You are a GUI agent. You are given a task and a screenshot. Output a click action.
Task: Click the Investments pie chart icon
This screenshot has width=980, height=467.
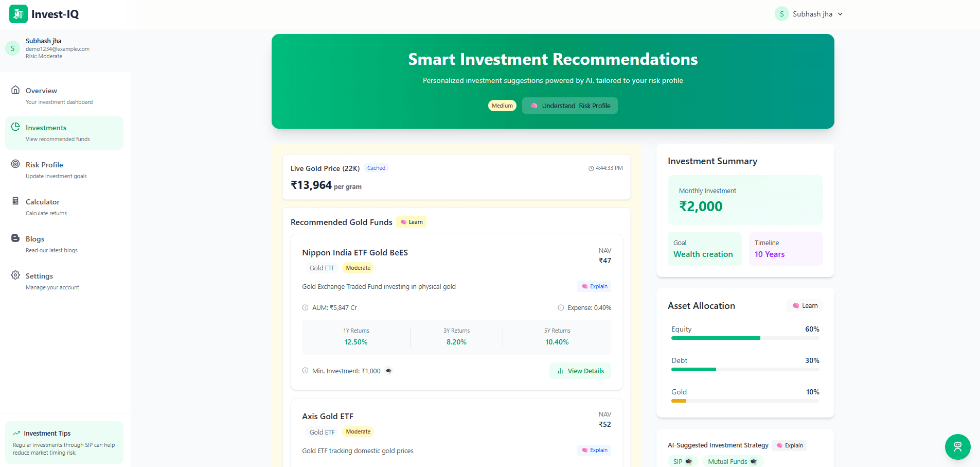point(15,127)
